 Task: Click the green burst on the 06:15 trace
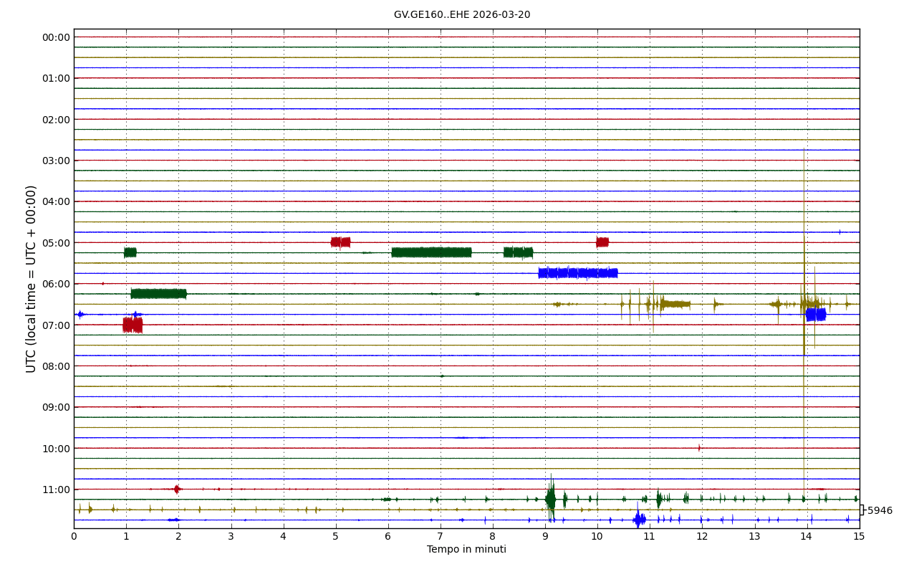[x=158, y=294]
